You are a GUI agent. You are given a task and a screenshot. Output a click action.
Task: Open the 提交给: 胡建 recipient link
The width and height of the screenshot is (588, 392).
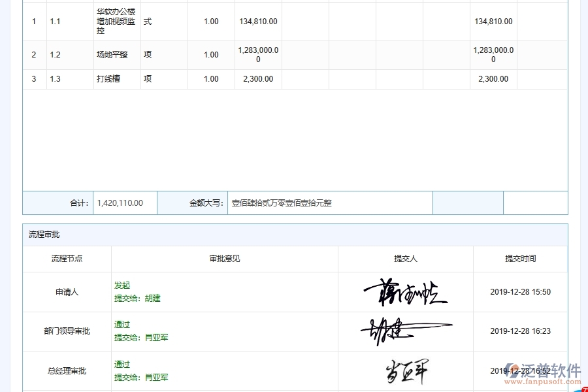pyautogui.click(x=139, y=299)
